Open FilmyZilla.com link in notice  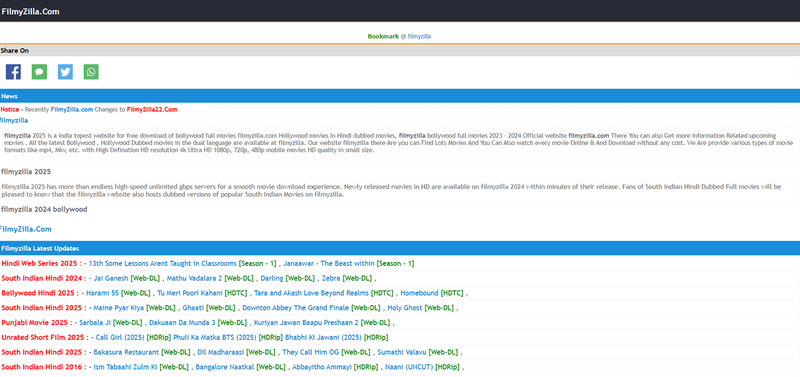[x=72, y=110]
